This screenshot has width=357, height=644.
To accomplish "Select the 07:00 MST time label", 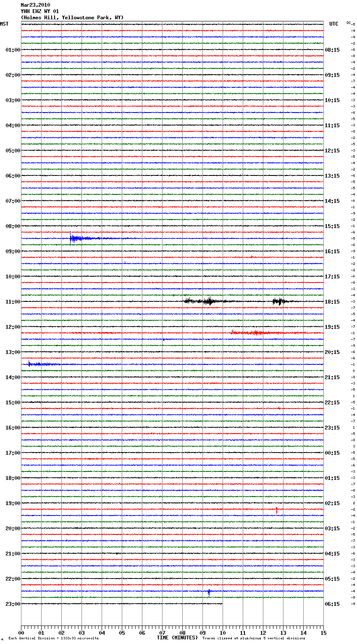I will coord(13,201).
